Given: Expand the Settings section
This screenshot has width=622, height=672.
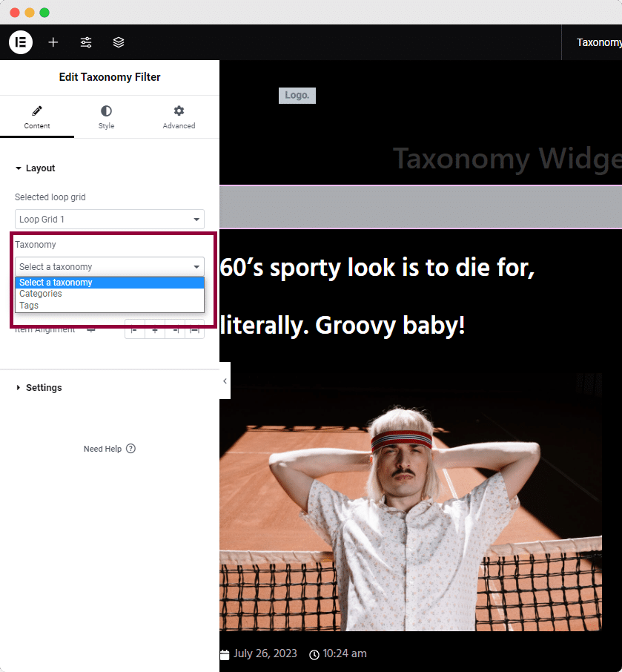Looking at the screenshot, I should click(44, 387).
